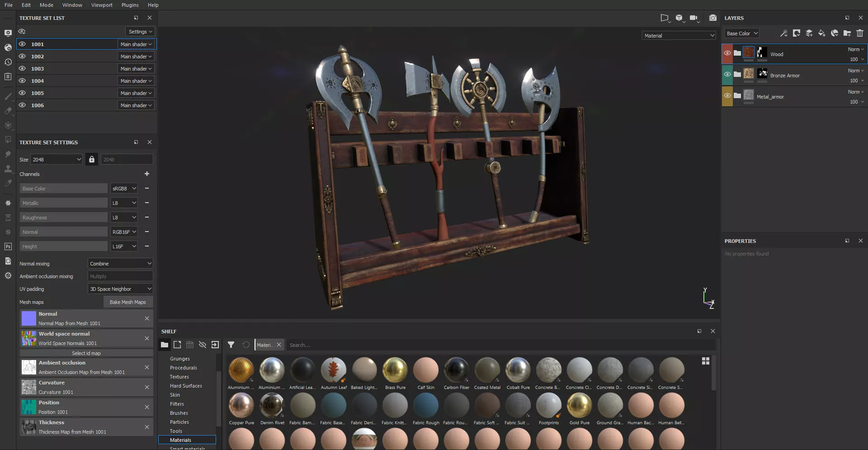Viewport: 868px width, 450px height.
Task: Open the add effect magic wand icon
Action: tap(783, 33)
